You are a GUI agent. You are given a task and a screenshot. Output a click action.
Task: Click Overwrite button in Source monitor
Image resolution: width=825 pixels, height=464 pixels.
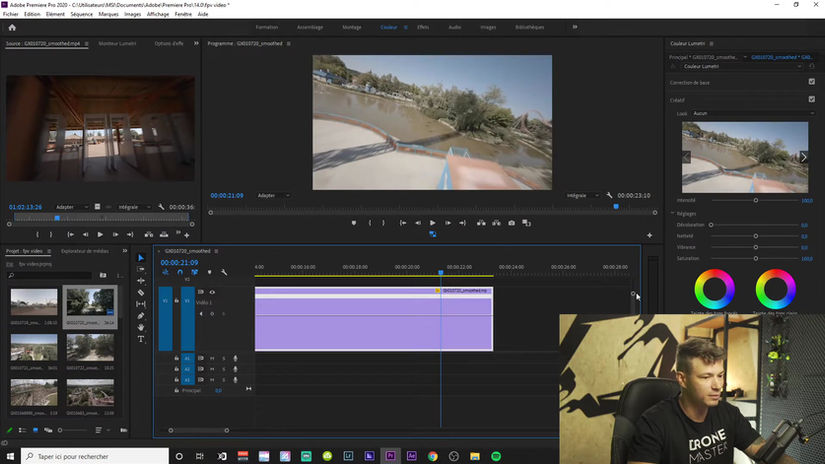[x=164, y=235]
